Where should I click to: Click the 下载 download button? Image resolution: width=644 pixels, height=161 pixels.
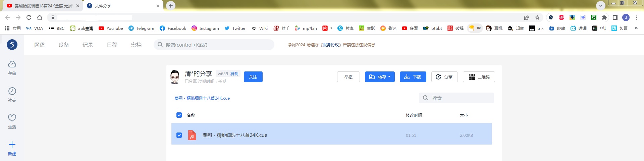coord(413,77)
